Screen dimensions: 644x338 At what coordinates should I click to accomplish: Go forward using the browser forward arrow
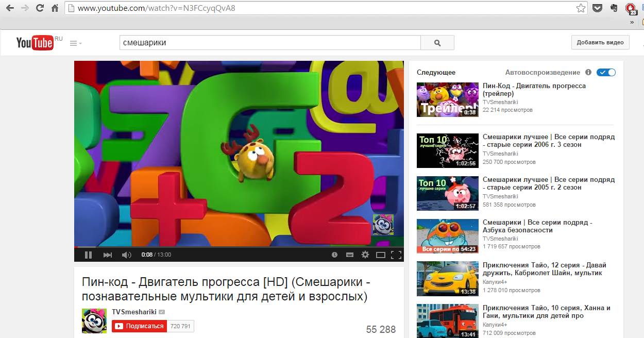(x=25, y=8)
